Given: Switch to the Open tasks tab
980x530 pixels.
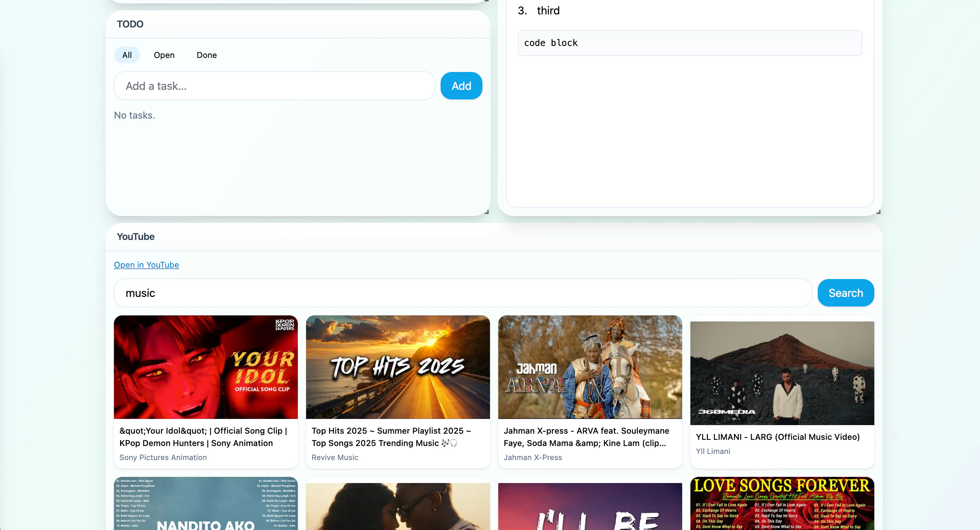Looking at the screenshot, I should [x=164, y=55].
